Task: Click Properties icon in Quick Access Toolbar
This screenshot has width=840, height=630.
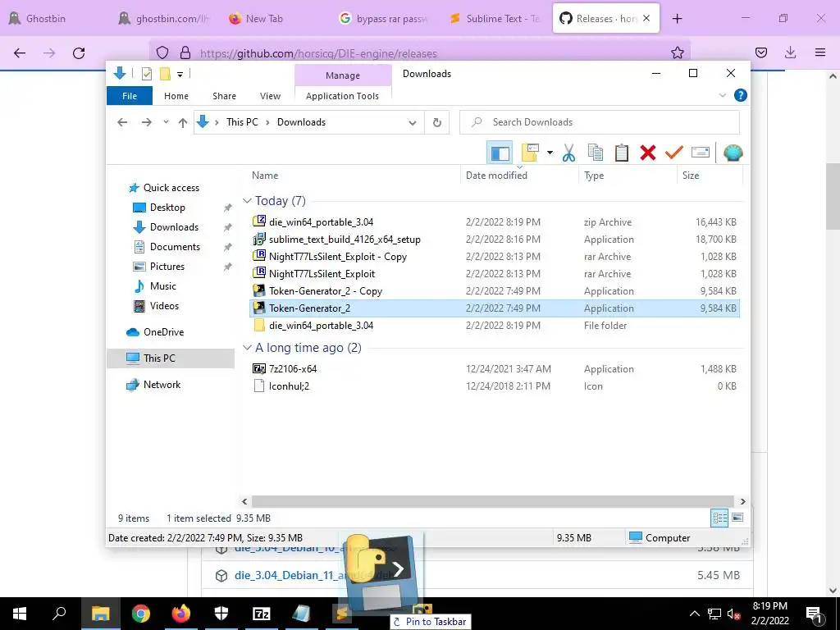Action: click(146, 74)
